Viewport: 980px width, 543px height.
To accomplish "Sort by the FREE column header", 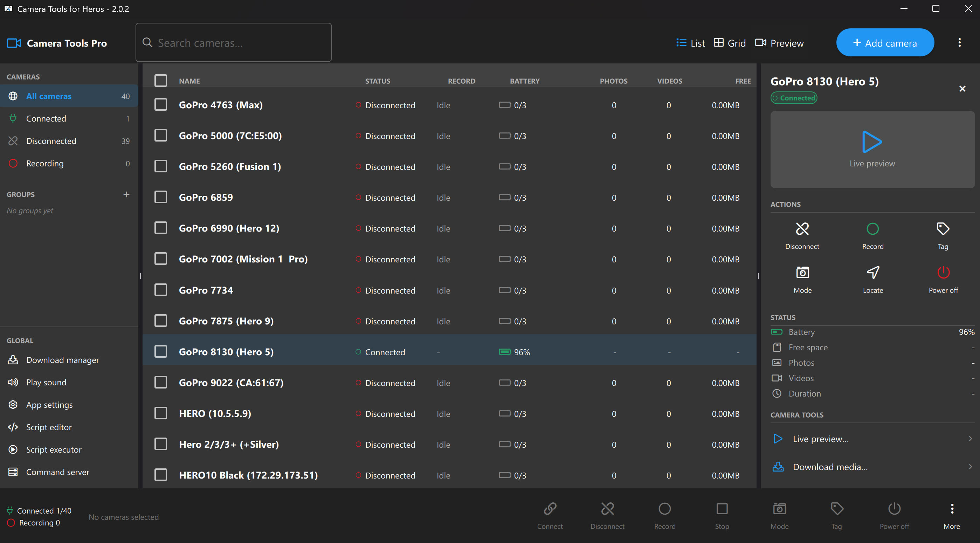I will point(743,81).
